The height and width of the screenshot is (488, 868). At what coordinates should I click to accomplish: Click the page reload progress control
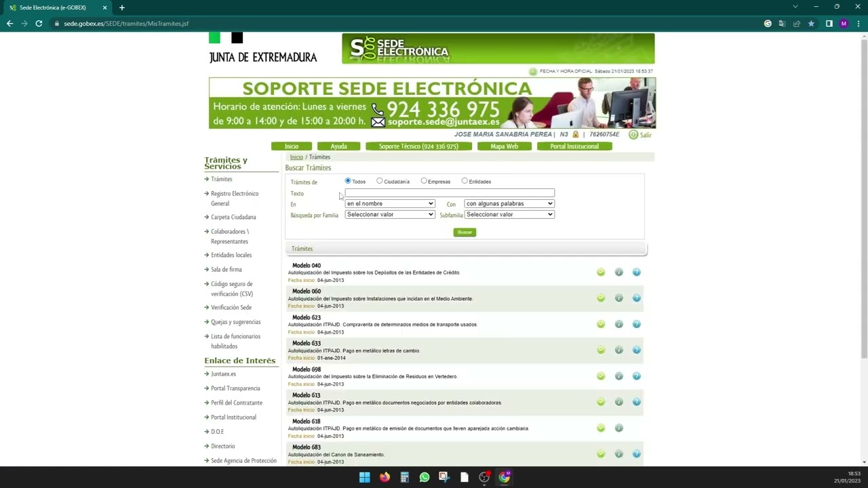(39, 23)
